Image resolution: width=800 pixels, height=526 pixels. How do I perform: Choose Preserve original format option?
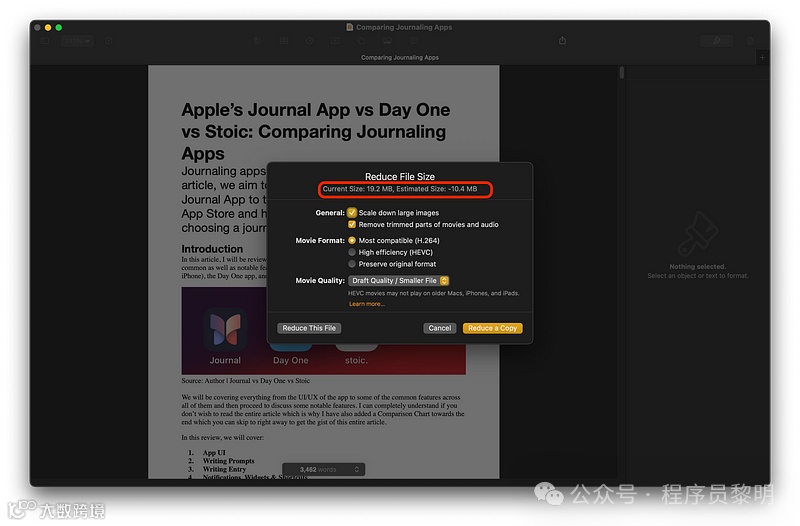[352, 264]
